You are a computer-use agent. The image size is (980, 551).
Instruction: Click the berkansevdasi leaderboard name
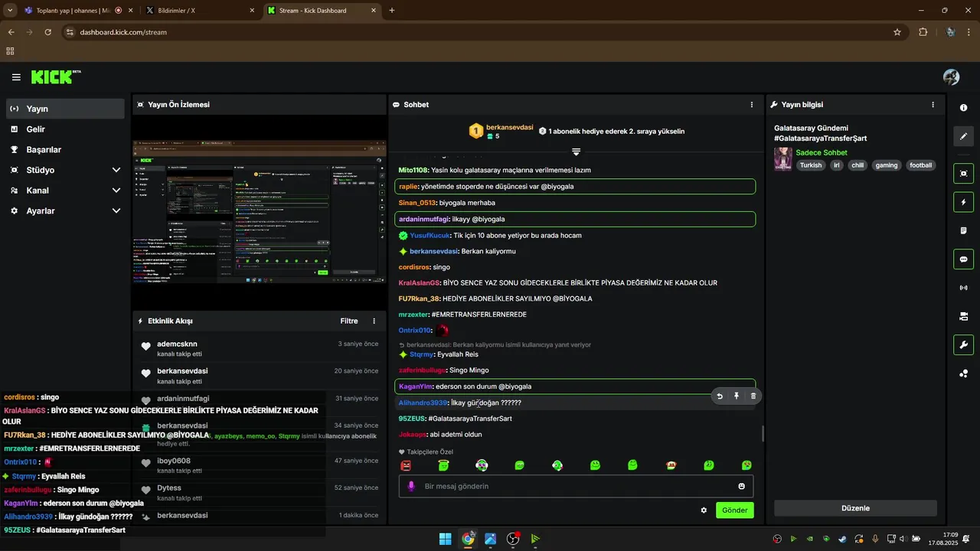tap(510, 127)
